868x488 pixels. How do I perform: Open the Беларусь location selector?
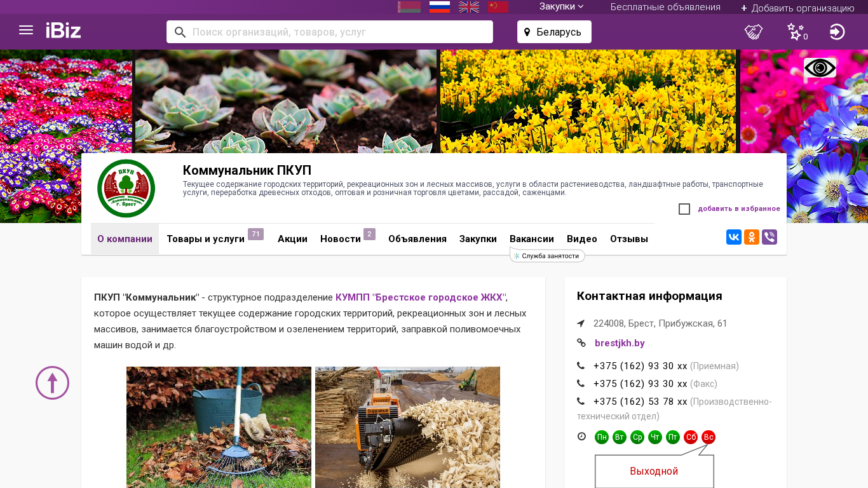(554, 32)
